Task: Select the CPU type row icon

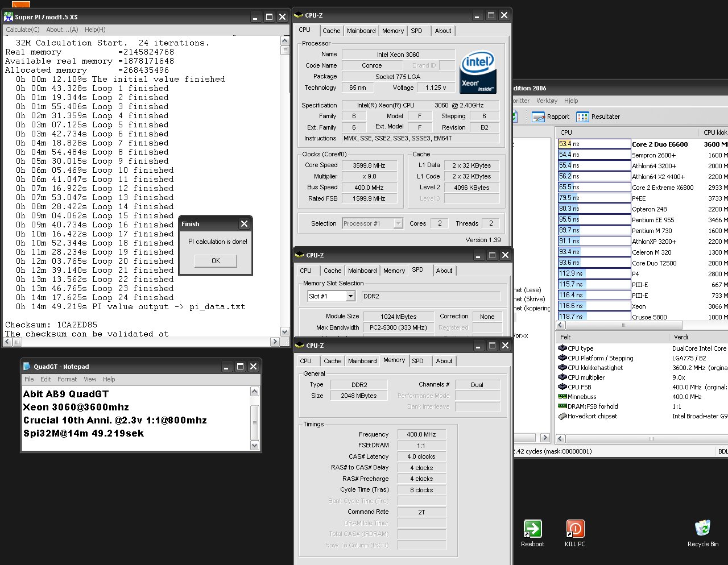Action: coord(562,348)
